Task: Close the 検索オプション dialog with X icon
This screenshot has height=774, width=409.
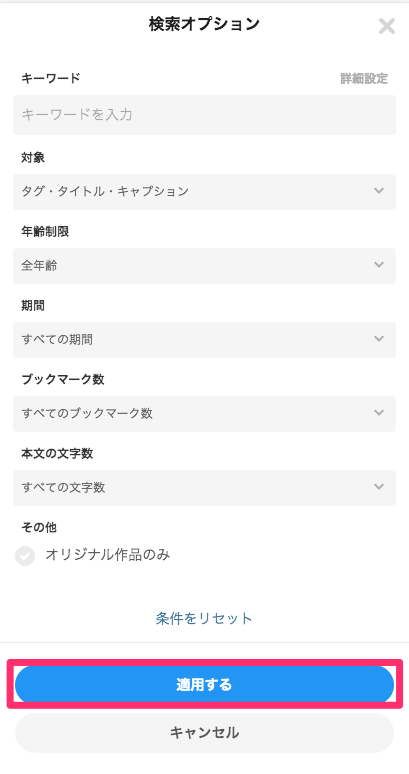Action: pos(387,26)
